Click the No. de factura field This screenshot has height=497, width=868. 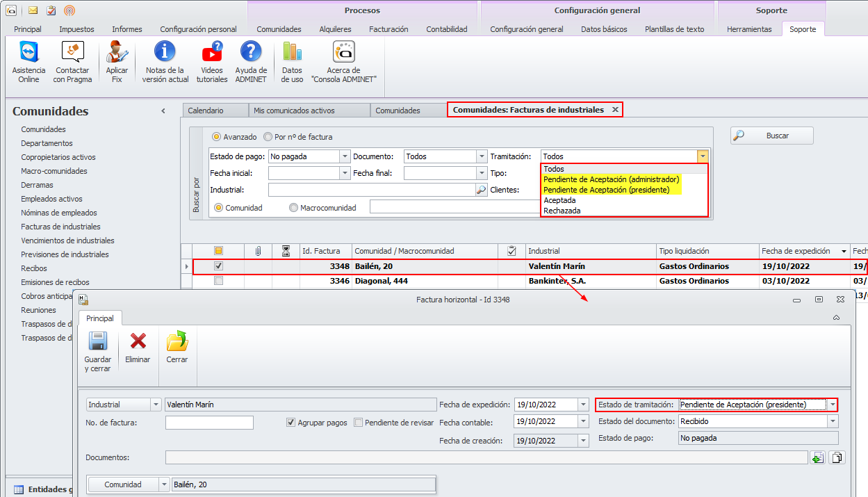click(209, 423)
